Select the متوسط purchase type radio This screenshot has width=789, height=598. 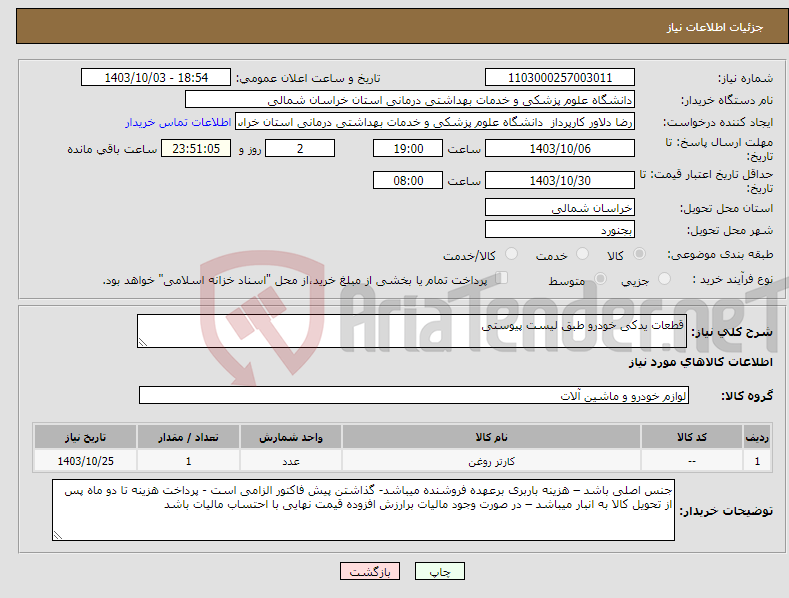(x=600, y=279)
